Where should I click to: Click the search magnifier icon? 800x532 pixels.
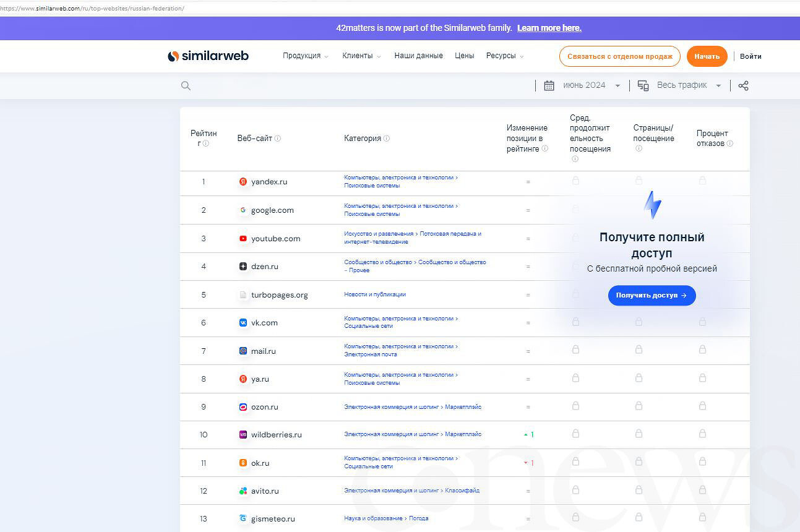pyautogui.click(x=186, y=86)
